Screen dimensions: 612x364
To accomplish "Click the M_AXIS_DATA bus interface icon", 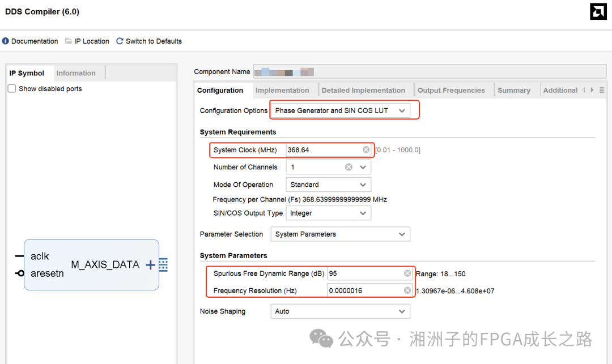I will [163, 264].
